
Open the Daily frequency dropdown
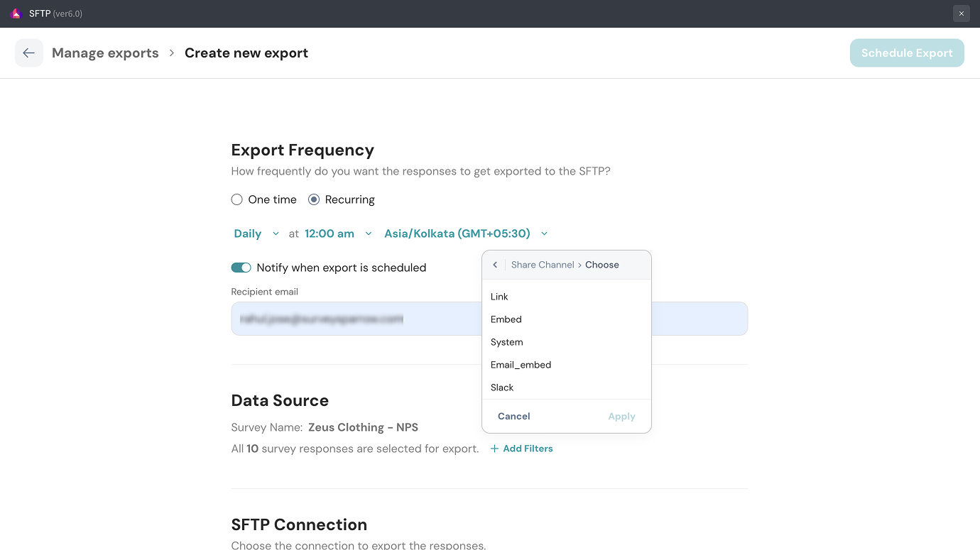pos(256,233)
